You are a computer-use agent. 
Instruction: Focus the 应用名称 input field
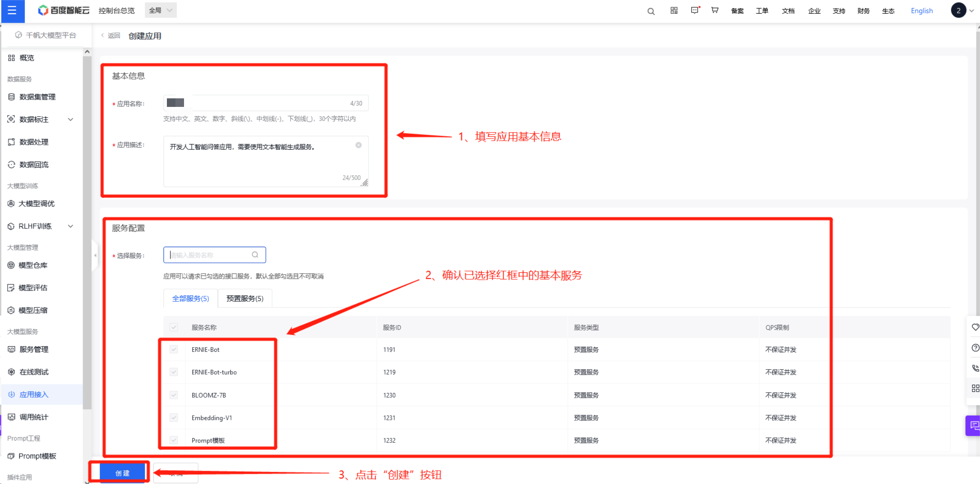[266, 103]
